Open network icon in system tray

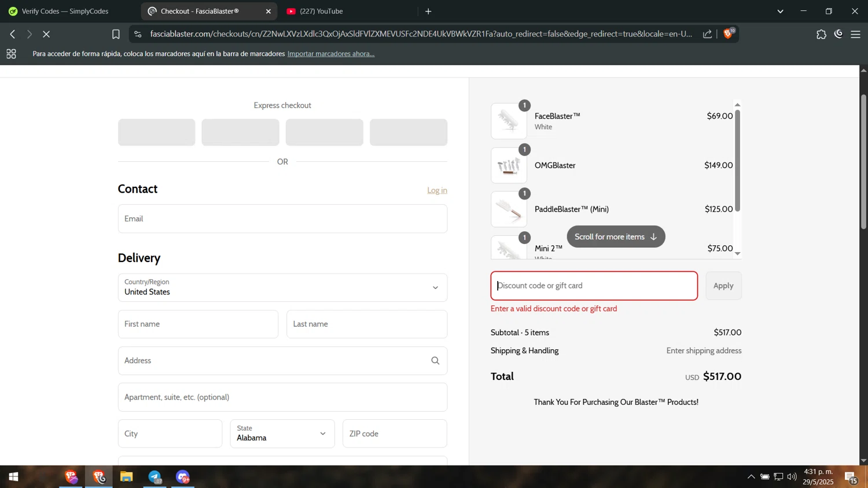point(778,477)
